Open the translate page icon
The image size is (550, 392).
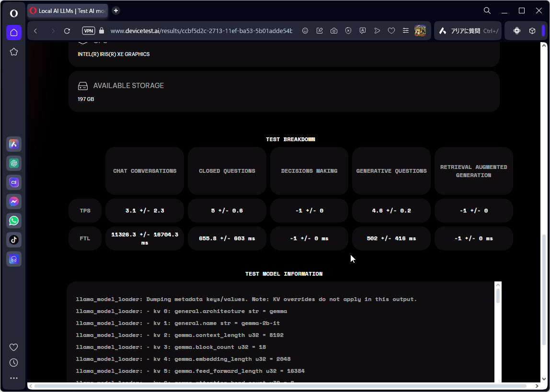click(363, 30)
